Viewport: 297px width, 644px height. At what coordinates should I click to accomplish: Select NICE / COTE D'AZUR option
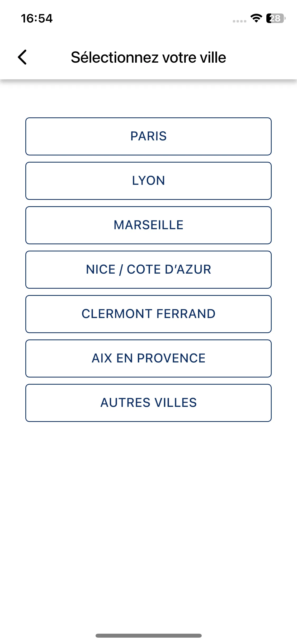coord(148,270)
